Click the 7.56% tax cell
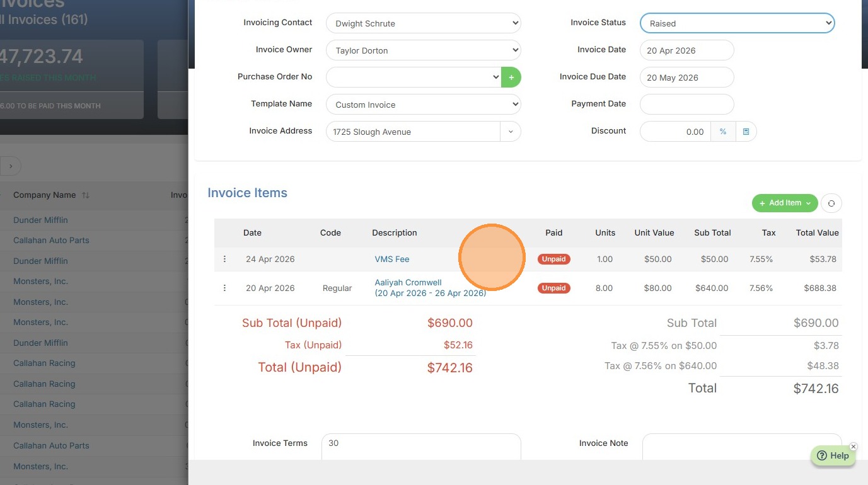 (761, 288)
